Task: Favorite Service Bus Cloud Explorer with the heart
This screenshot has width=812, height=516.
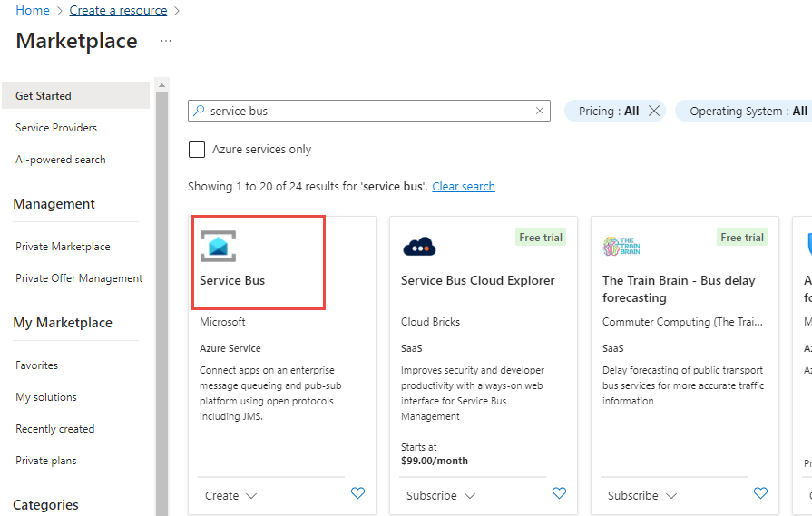Action: coord(559,493)
